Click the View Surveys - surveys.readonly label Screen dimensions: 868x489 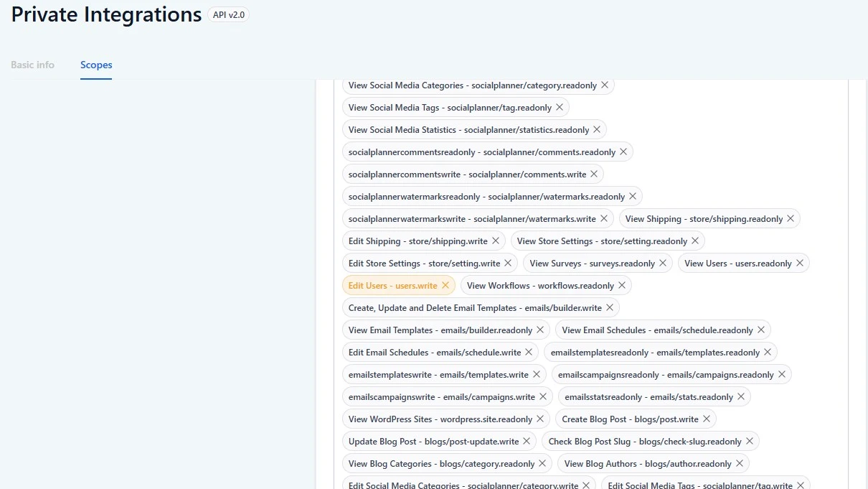[x=593, y=264]
